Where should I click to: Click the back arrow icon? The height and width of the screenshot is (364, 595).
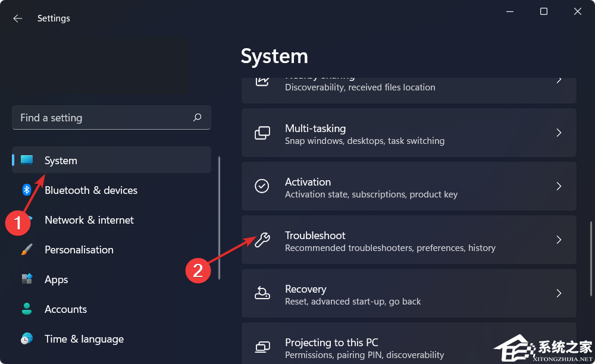point(18,18)
